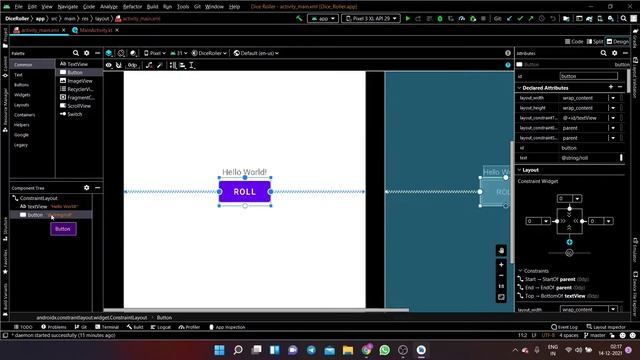
Task: Open the File menu
Action: tap(18, 7)
